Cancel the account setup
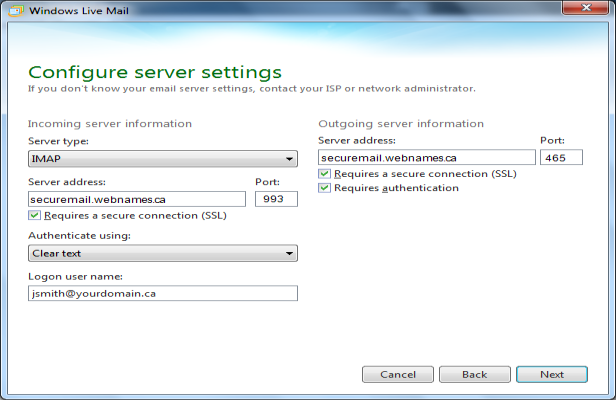Viewport: 616px width, 400px height. [398, 374]
